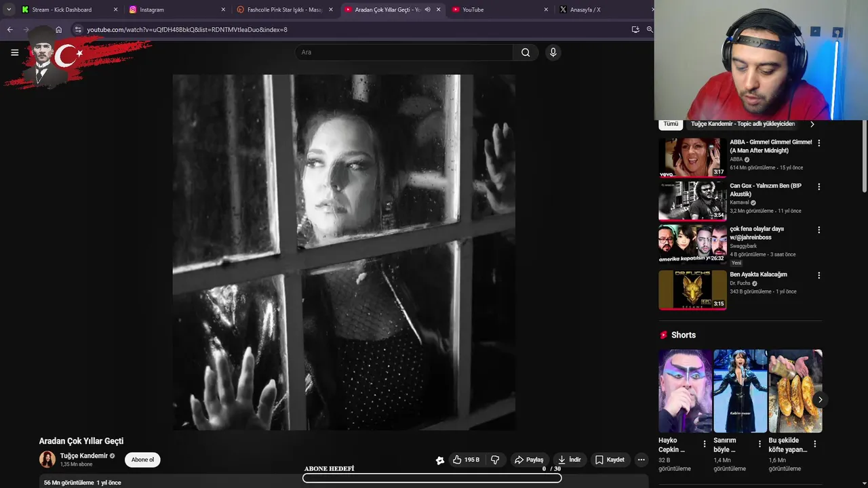Click the YouTube search magnifier button

click(x=526, y=52)
